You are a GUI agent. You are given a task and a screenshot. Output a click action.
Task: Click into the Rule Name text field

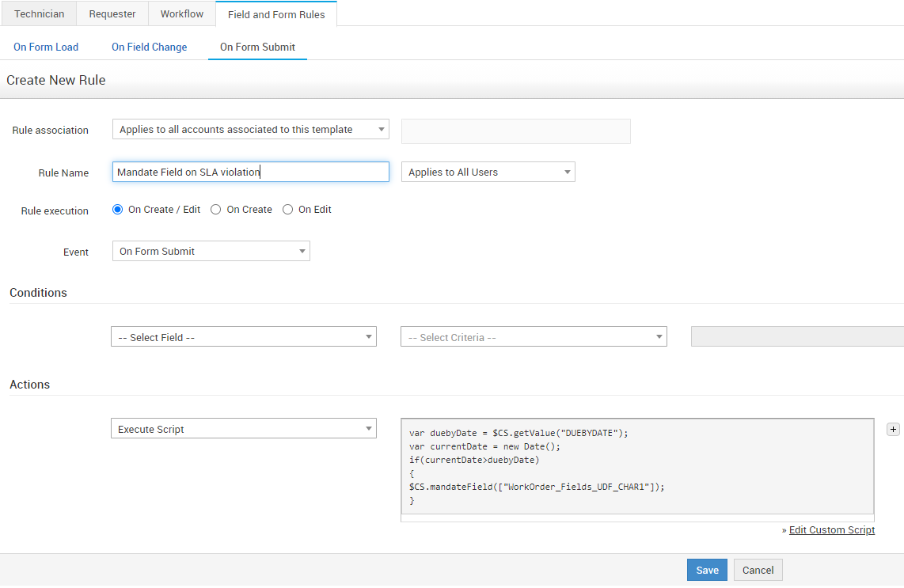tap(250, 173)
